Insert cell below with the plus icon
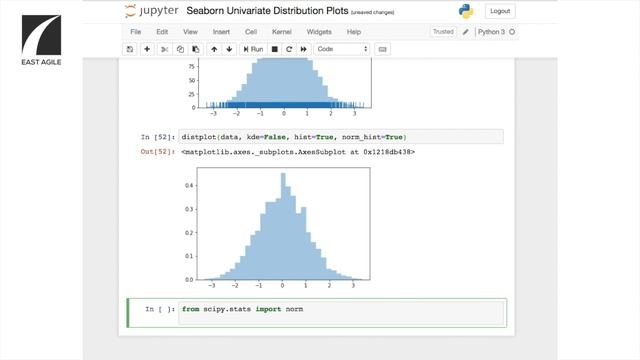This screenshot has height=360, width=640. click(x=147, y=49)
